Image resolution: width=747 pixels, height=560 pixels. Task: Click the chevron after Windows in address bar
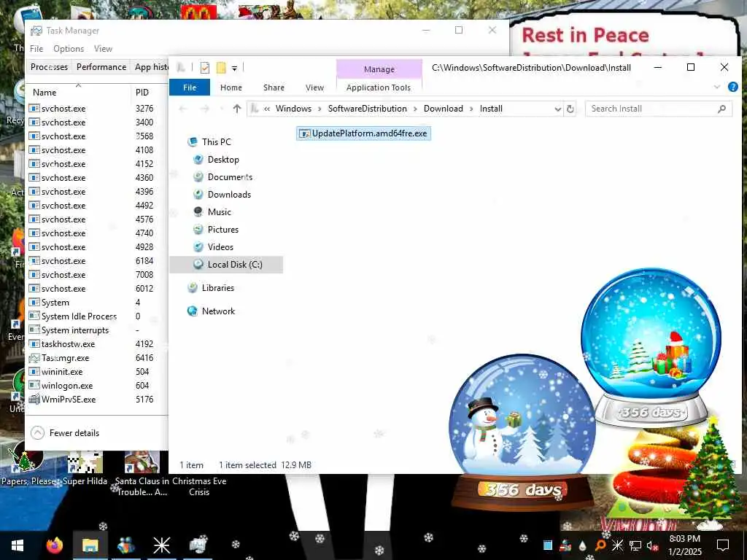(320, 109)
